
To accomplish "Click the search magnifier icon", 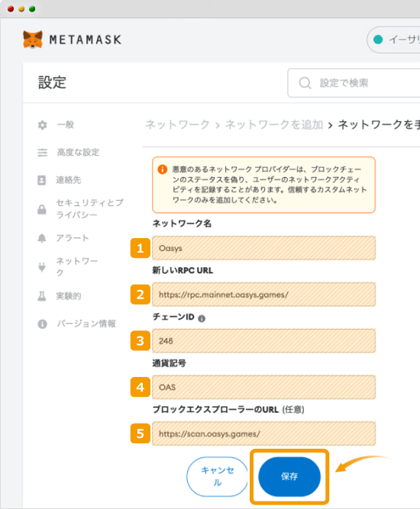I will pyautogui.click(x=305, y=82).
